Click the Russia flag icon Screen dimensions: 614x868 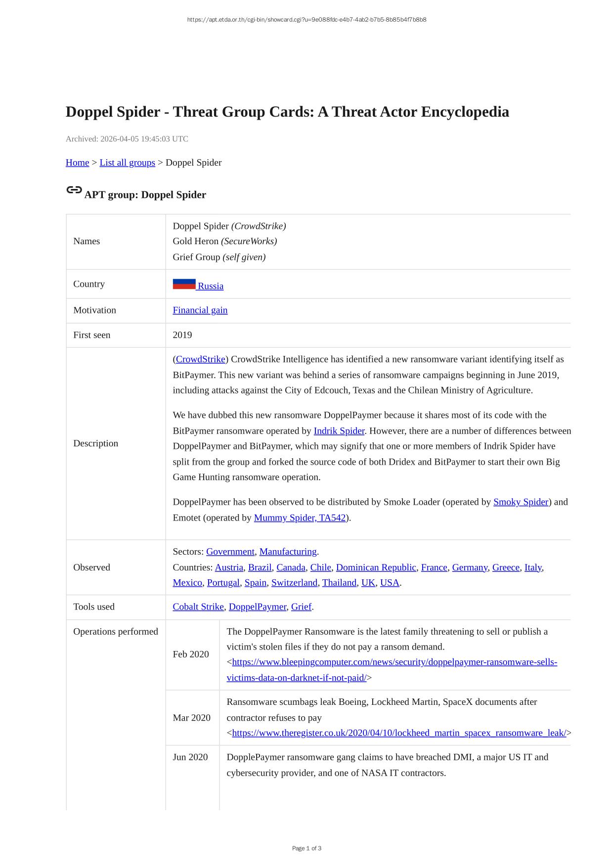pyautogui.click(x=184, y=284)
